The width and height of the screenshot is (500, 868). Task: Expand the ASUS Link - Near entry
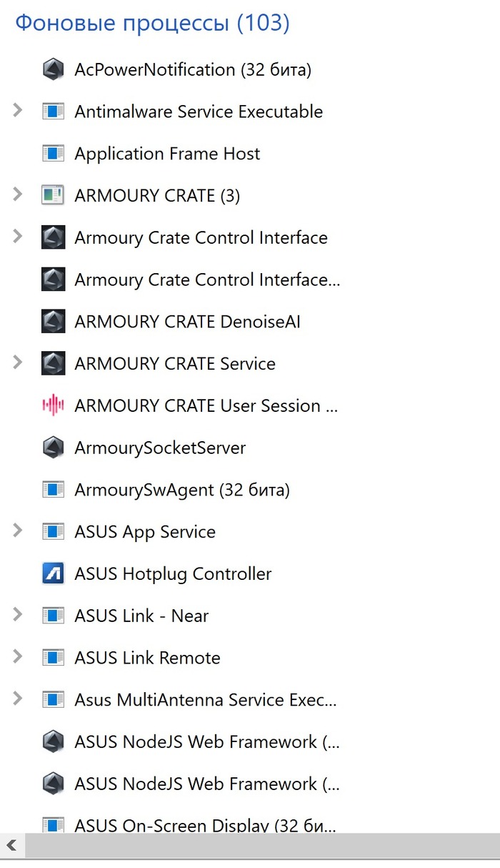pyautogui.click(x=18, y=615)
